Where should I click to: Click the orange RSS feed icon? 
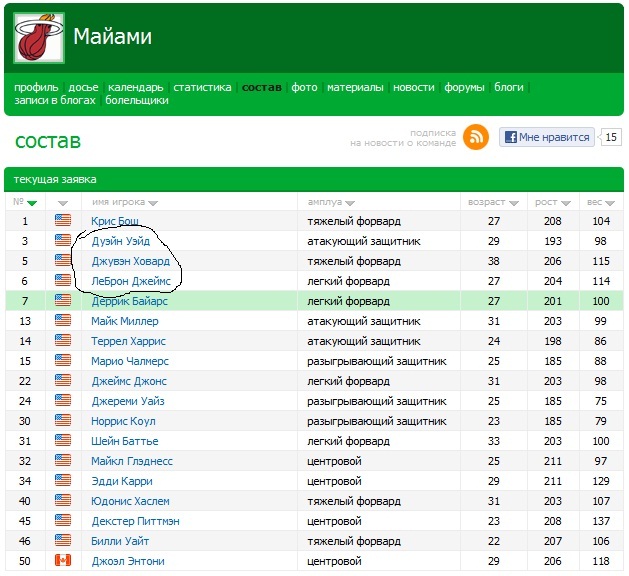pyautogui.click(x=476, y=137)
